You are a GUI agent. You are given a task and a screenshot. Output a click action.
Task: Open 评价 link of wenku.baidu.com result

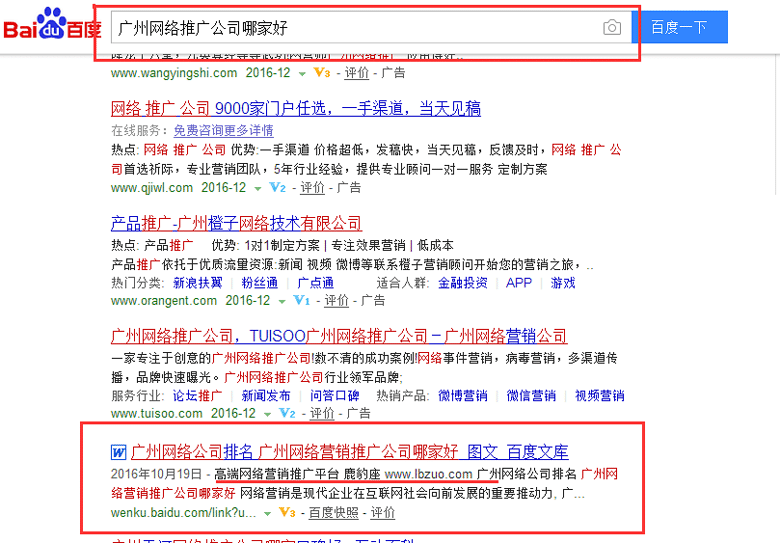point(383,513)
